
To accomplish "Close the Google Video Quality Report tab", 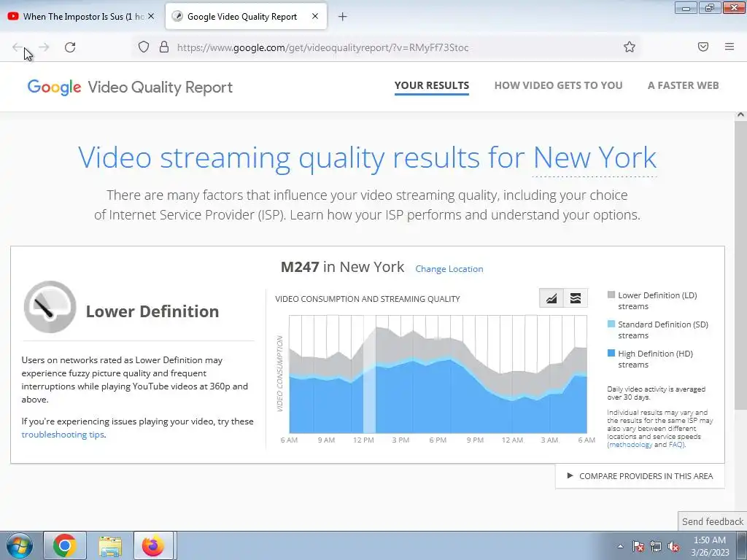I will click(315, 16).
